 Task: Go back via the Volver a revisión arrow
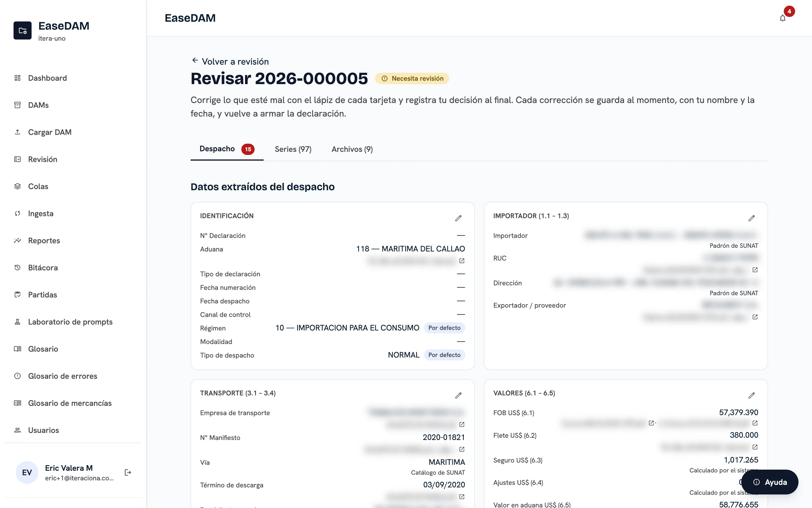195,60
